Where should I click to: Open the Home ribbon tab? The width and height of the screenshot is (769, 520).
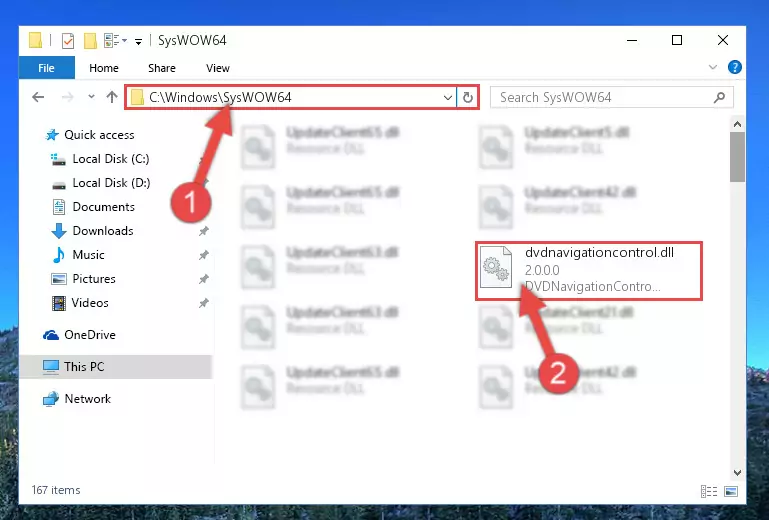tap(103, 68)
